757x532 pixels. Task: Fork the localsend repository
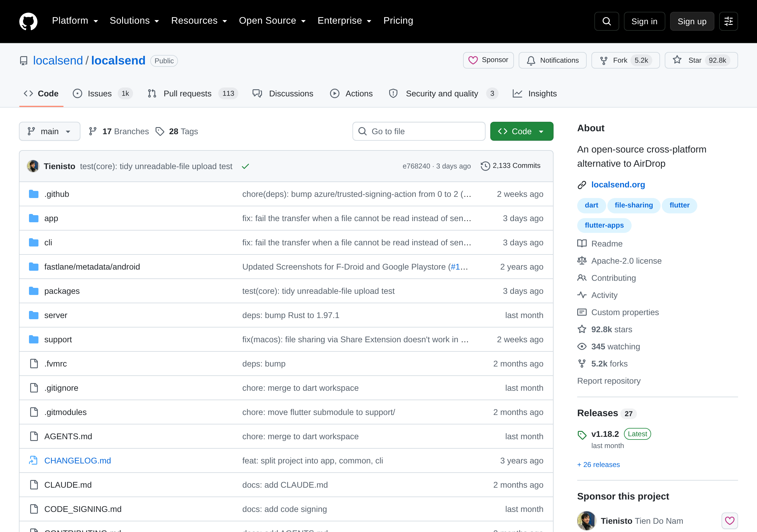[625, 60]
